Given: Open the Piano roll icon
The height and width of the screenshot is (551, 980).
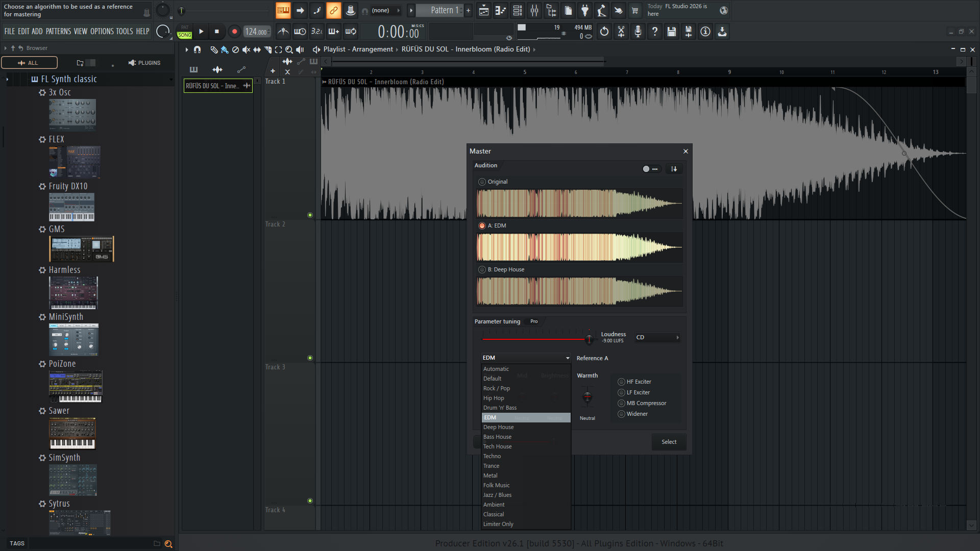Looking at the screenshot, I should pos(501,10).
